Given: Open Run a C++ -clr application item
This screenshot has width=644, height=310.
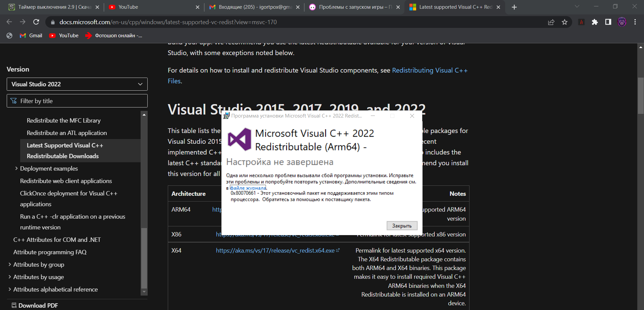Looking at the screenshot, I should (x=72, y=222).
